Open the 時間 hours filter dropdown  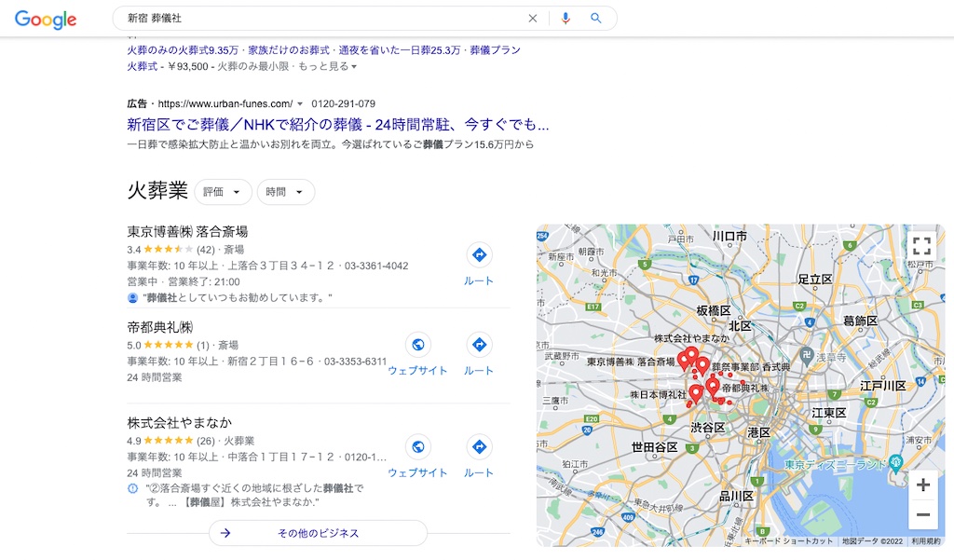(285, 192)
